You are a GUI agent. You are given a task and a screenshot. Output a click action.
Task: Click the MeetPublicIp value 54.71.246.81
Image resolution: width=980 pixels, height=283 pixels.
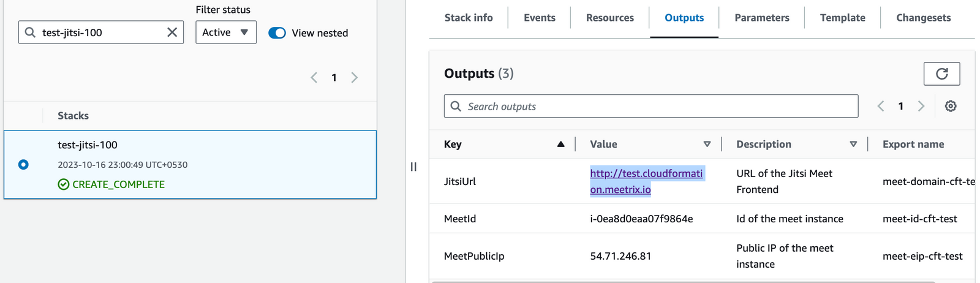[x=620, y=256]
